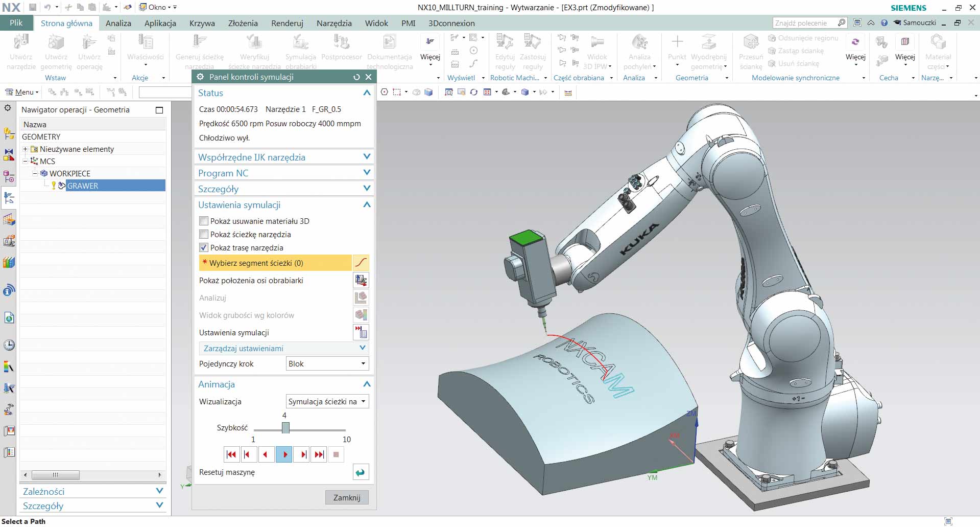980x527 pixels.
Task: Enable Pokaż ścieżkę narzędzia checkbox
Action: point(204,234)
